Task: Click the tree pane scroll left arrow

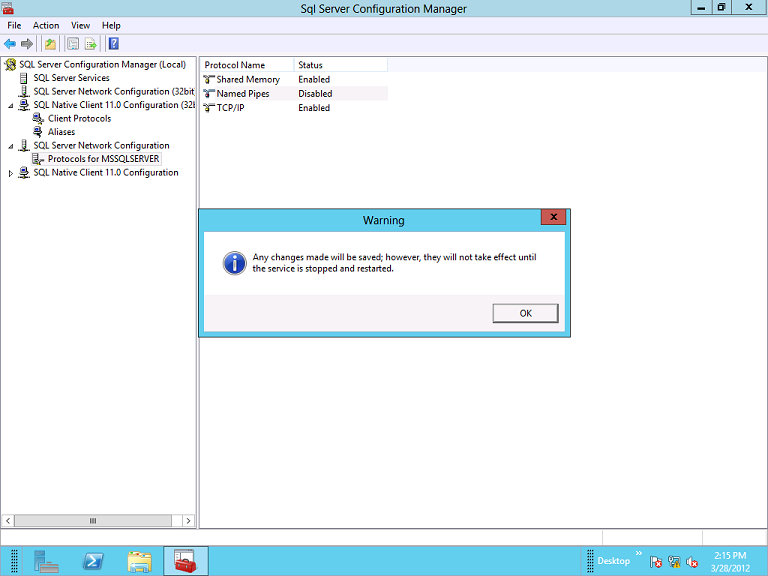Action: click(x=8, y=521)
